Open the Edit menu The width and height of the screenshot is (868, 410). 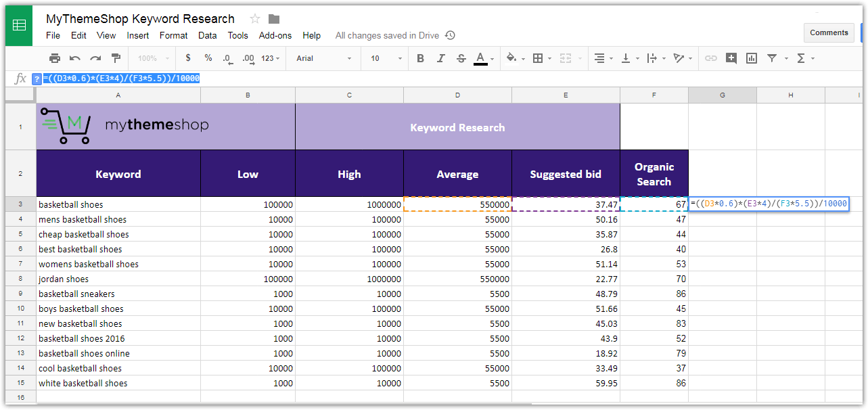(78, 35)
